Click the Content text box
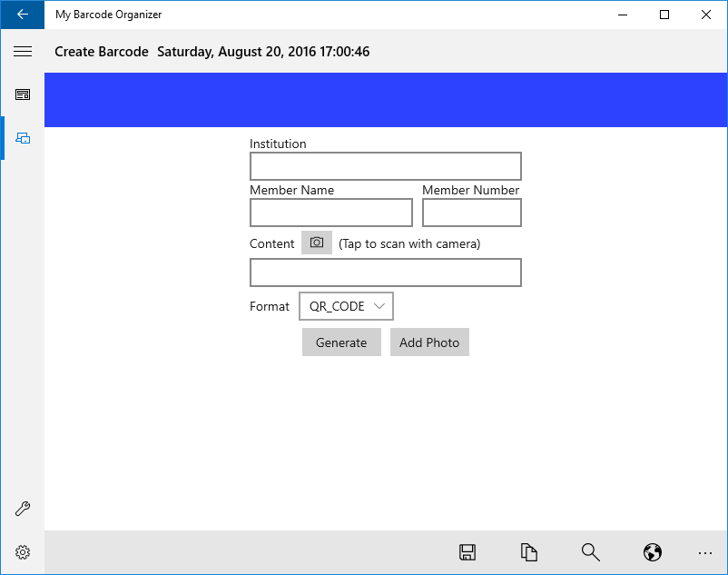 (385, 273)
